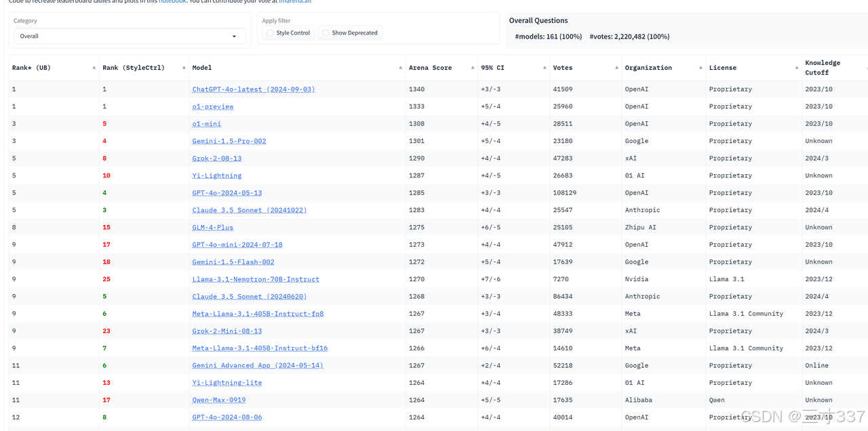Open the o1-mini model link

pyautogui.click(x=207, y=124)
